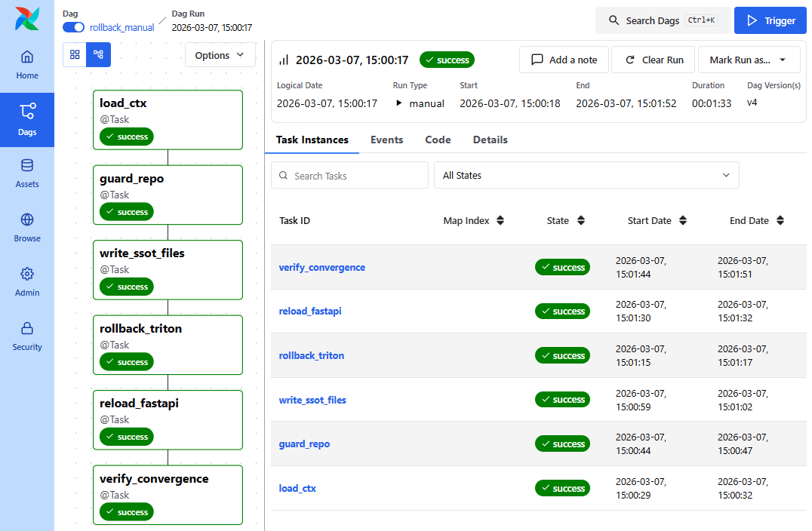
Task: Navigate Home using the sidebar icon
Action: [x=26, y=66]
